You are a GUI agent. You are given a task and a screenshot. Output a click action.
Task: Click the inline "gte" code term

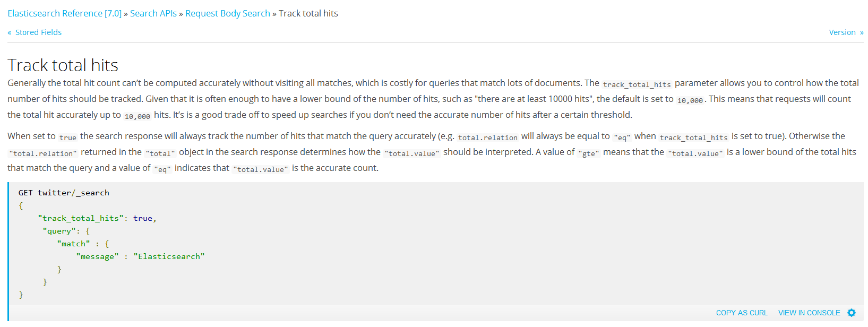(589, 153)
